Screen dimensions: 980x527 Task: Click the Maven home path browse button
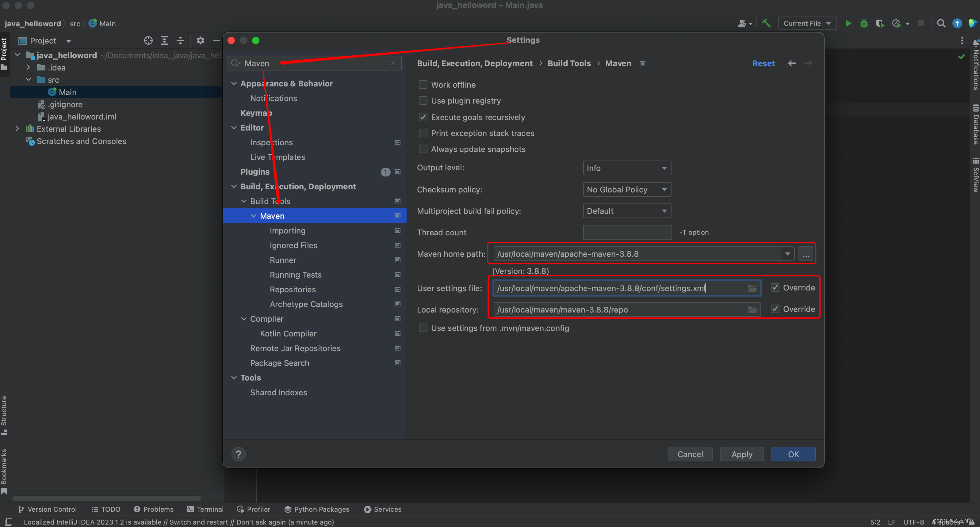[806, 254]
